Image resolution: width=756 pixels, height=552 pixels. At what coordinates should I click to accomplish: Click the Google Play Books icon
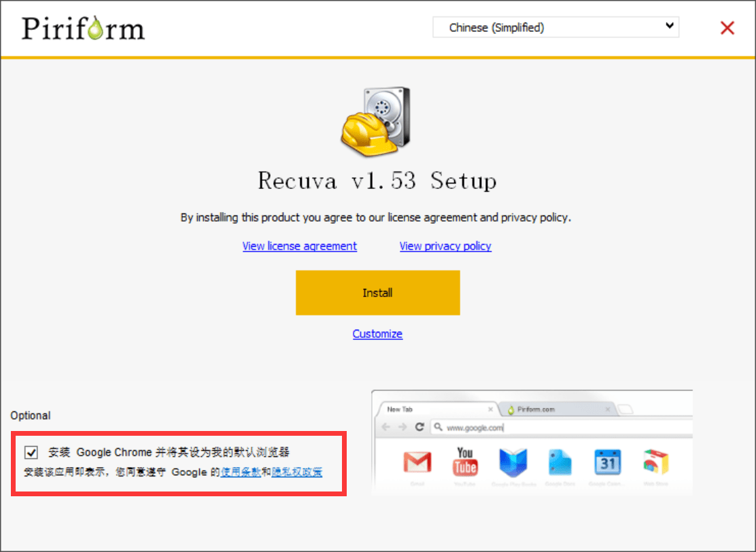click(513, 462)
